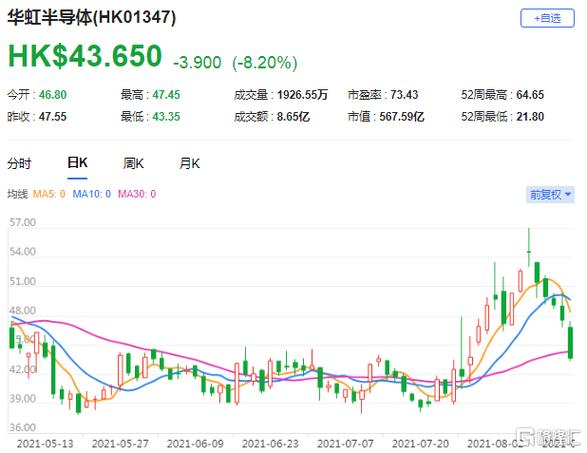Click the 2021-06-23 date axis label
Screen dimensions: 587x453
tap(270, 444)
